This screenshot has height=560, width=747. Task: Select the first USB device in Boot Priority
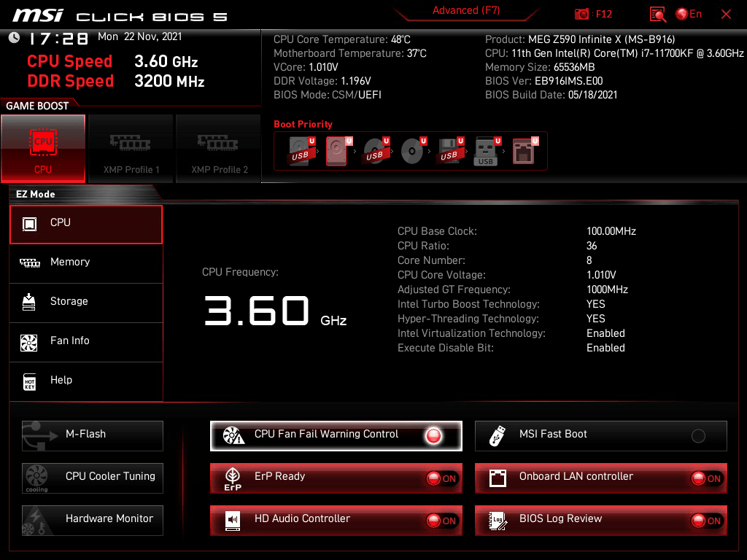(299, 149)
